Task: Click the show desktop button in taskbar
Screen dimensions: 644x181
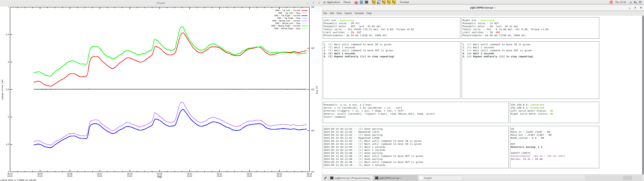Action: [x=325, y=178]
